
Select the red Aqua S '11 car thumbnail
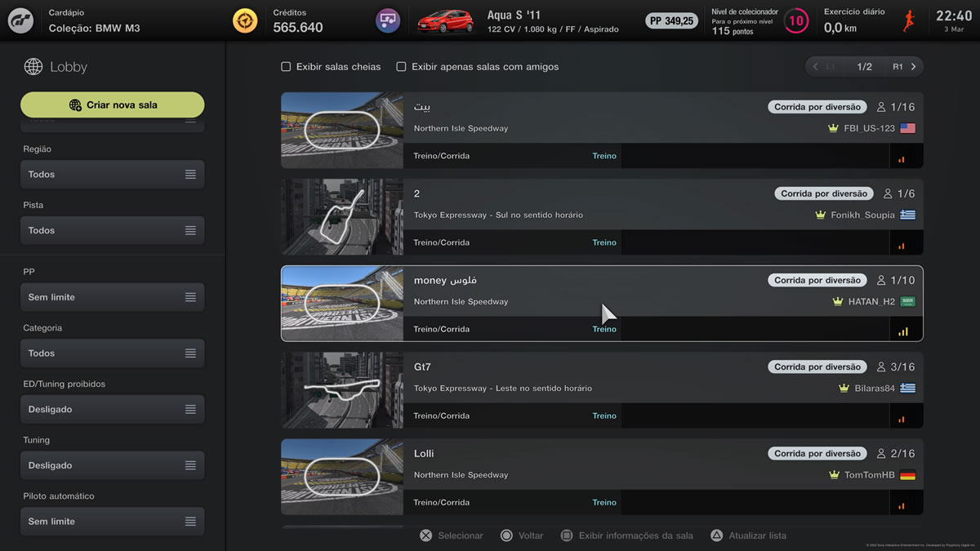(x=447, y=20)
